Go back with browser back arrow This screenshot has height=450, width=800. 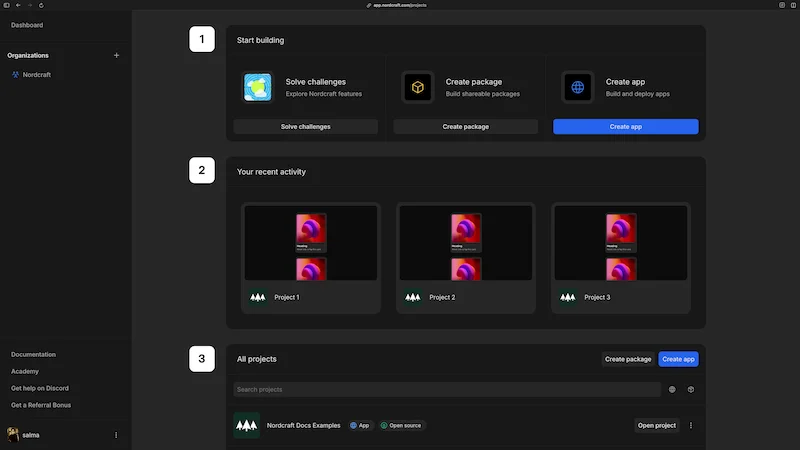[x=18, y=5]
